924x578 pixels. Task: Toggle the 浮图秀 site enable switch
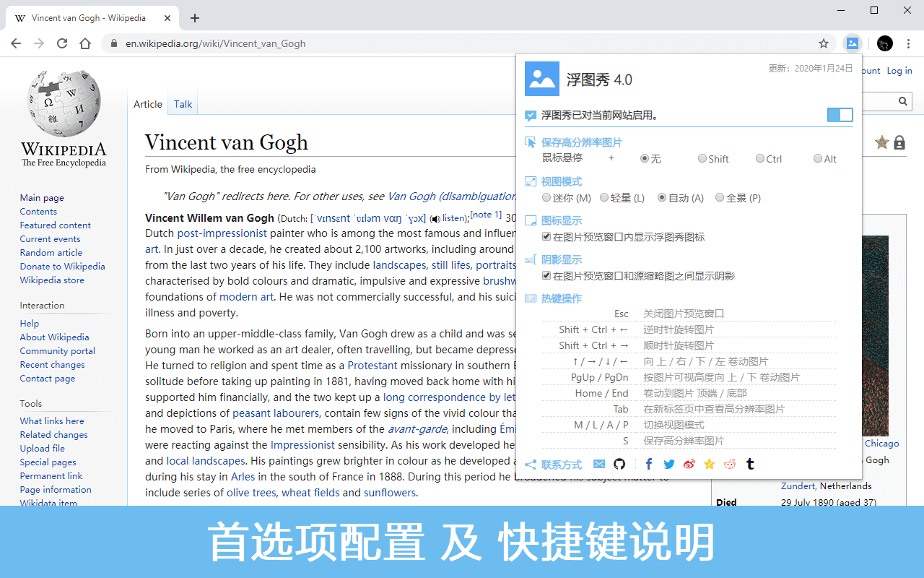(840, 115)
